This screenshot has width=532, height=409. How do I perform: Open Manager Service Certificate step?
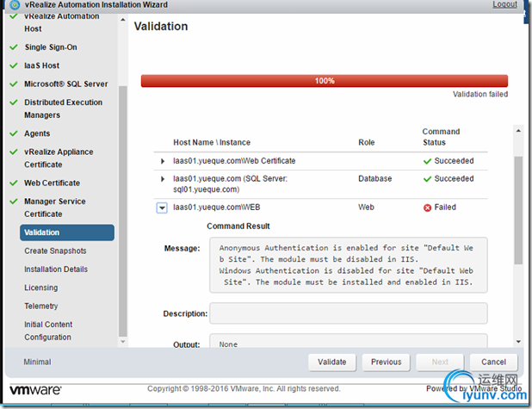point(54,208)
